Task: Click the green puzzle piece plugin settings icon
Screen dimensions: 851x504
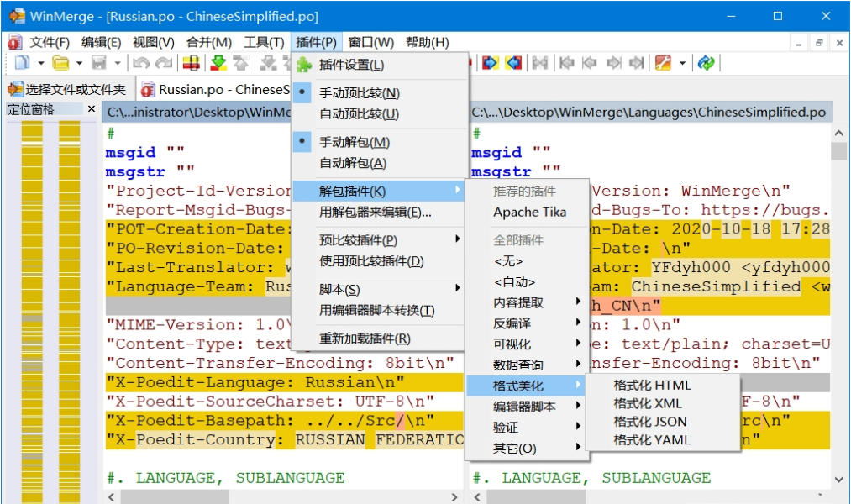Action: tap(304, 65)
